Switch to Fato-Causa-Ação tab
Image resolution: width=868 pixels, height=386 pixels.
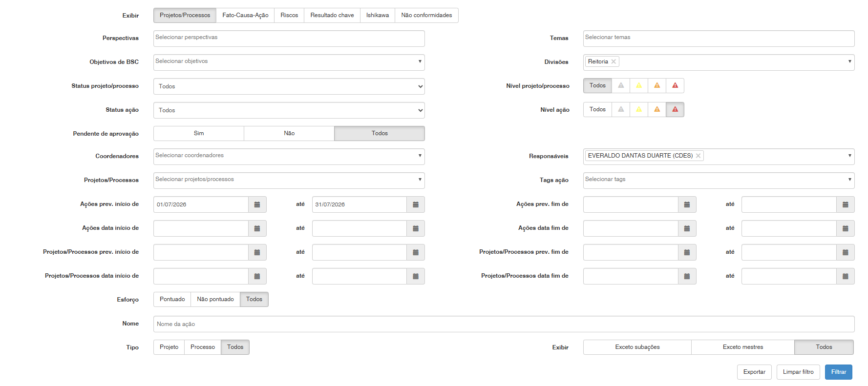[x=245, y=15]
